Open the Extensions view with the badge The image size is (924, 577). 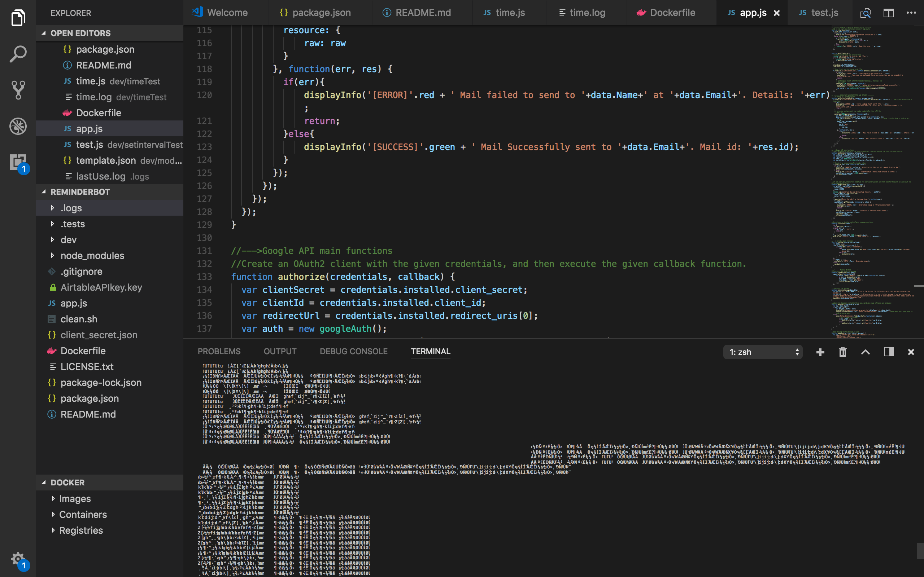tap(18, 162)
